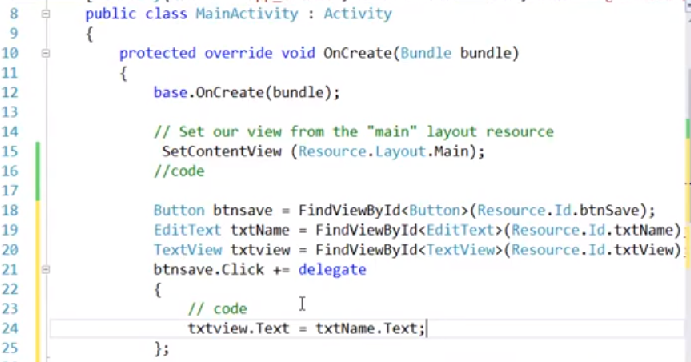Click the Bundle type in OnCreate signature
This screenshot has height=362, width=691.
coord(426,53)
